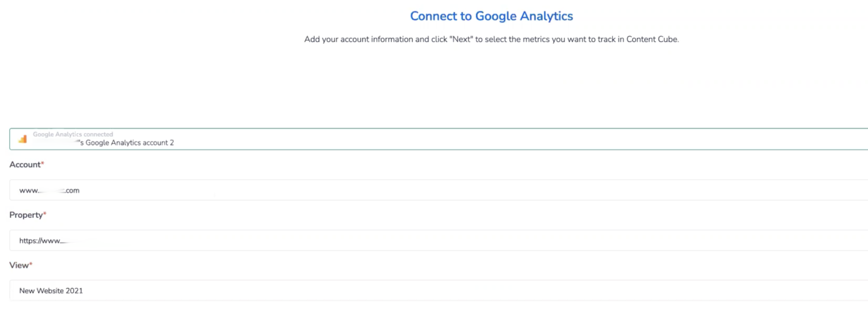Expand the View dropdown showing New Website 2021
868x310 pixels.
[x=437, y=290]
